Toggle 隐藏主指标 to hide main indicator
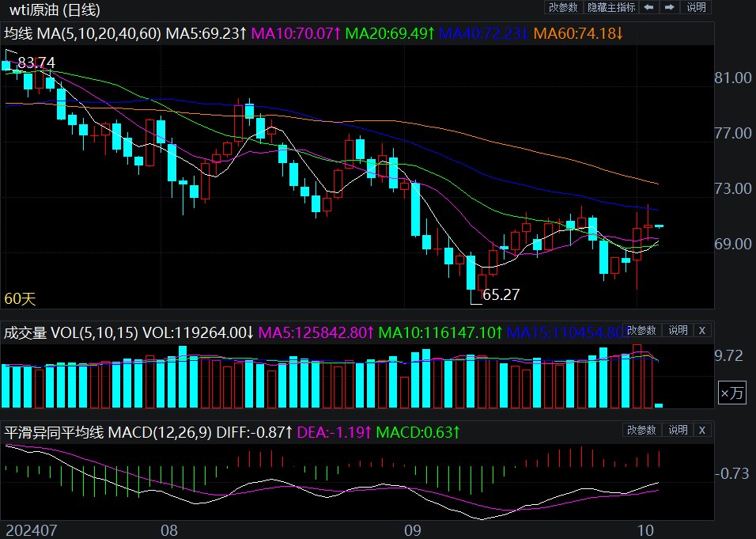The height and width of the screenshot is (539, 756). [x=610, y=8]
